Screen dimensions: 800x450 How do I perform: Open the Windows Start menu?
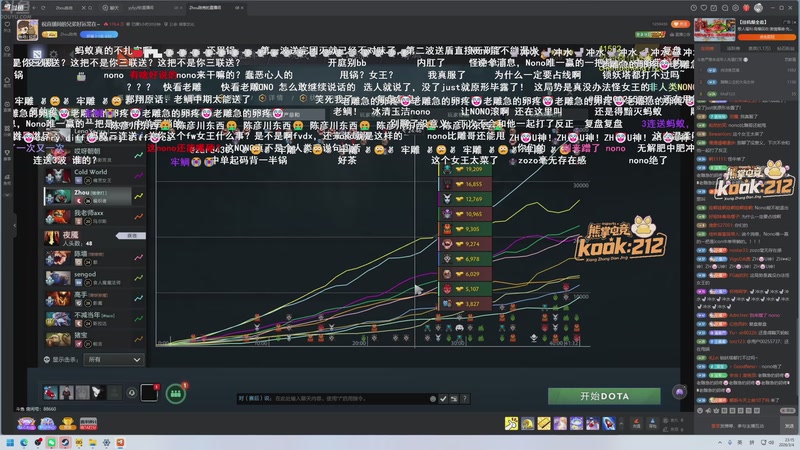click(10, 442)
